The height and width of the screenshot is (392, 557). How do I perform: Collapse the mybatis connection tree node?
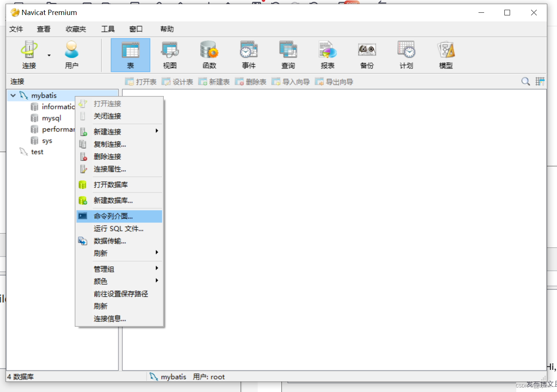[13, 96]
